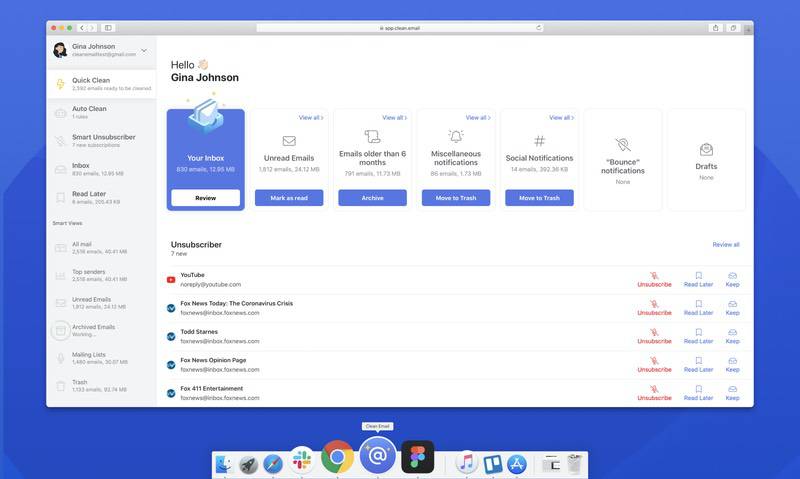This screenshot has height=479, width=800.
Task: Unsubscribe from YouTube
Action: click(654, 280)
